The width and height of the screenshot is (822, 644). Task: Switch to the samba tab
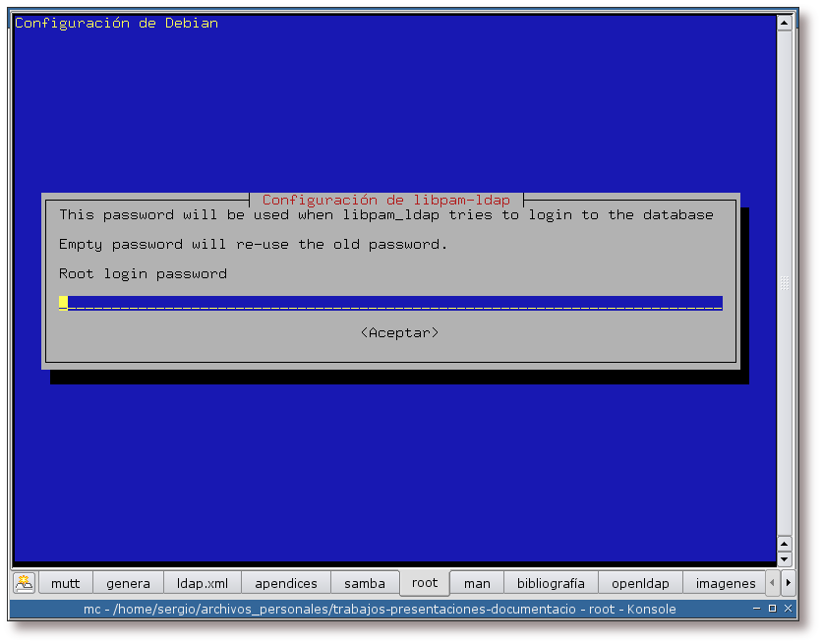(x=365, y=582)
